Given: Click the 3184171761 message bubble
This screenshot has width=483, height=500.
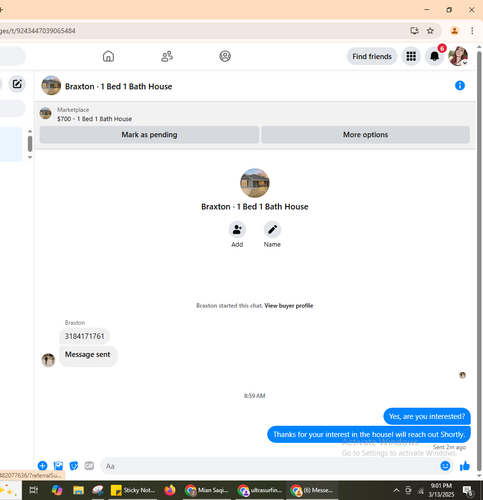Looking at the screenshot, I should coord(85,336).
